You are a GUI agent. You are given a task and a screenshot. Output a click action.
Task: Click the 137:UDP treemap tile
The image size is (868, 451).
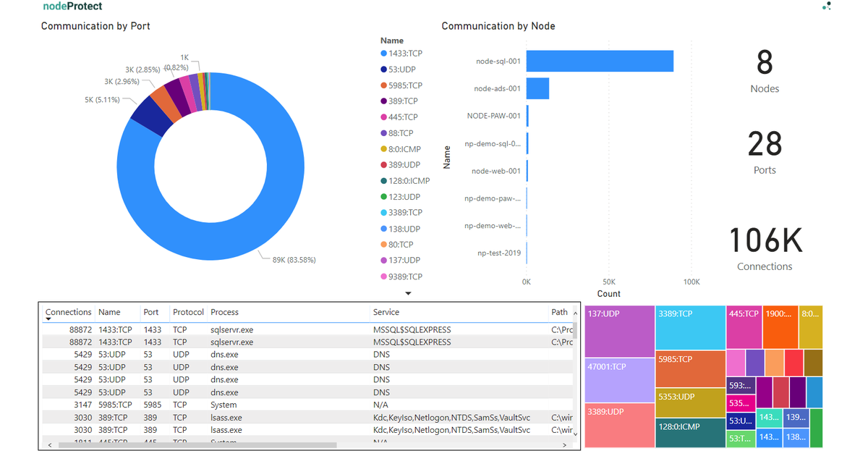[x=619, y=331]
